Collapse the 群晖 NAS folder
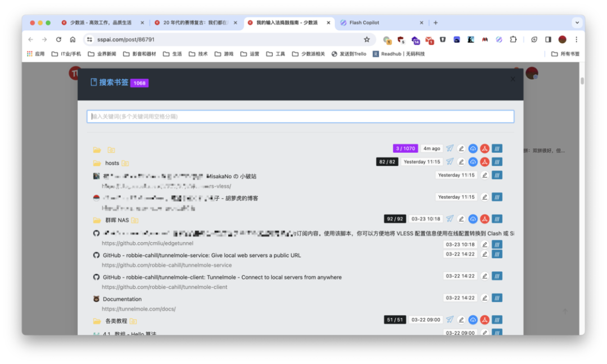607x364 pixels. click(97, 220)
